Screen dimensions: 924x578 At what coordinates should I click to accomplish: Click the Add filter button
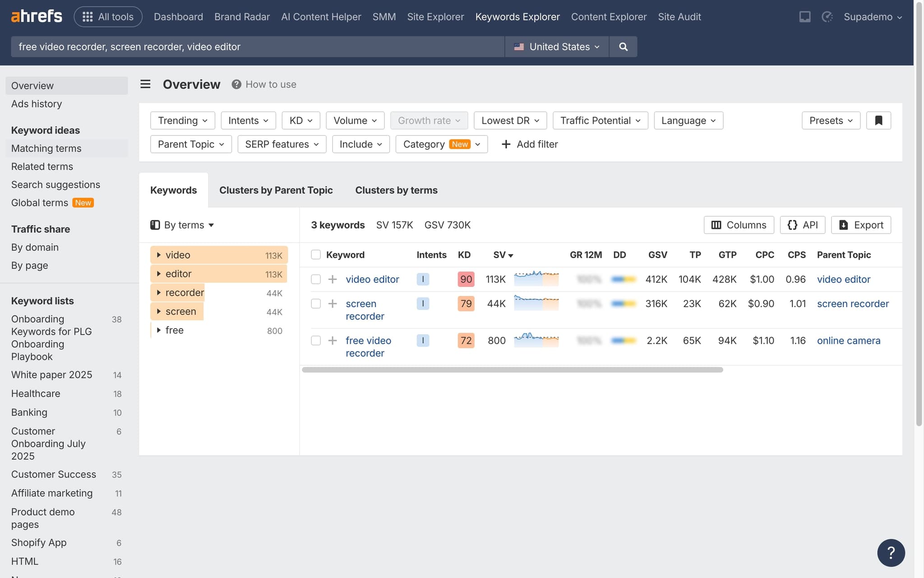(529, 144)
